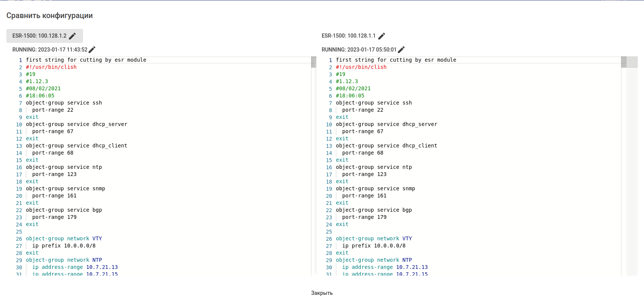Click 'port-range 161' in 100.128.1.1 config
The width and height of the screenshot is (644, 308).
364,196
